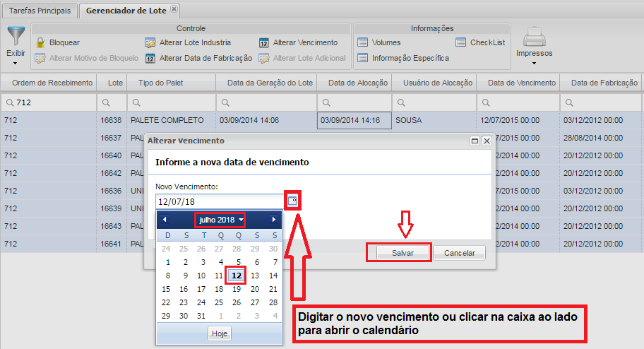Click search icon in Data de Fabricação filter
The image size is (644, 349).
[569, 102]
